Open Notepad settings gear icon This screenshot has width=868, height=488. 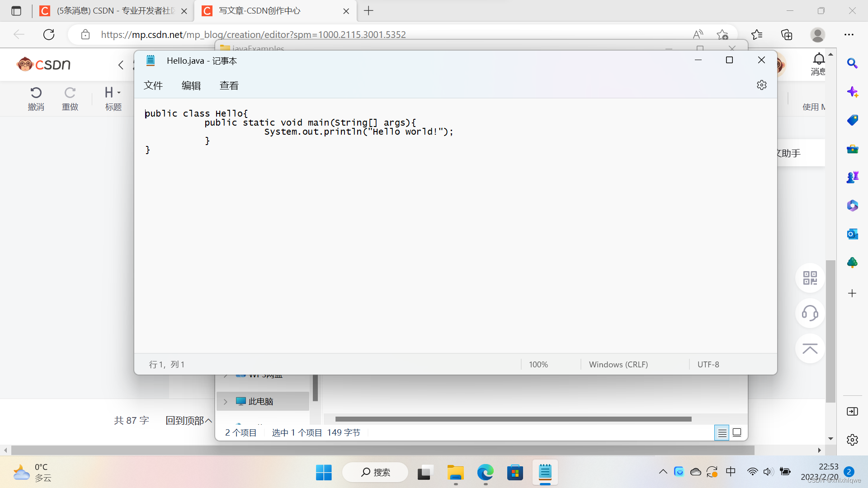[761, 85]
